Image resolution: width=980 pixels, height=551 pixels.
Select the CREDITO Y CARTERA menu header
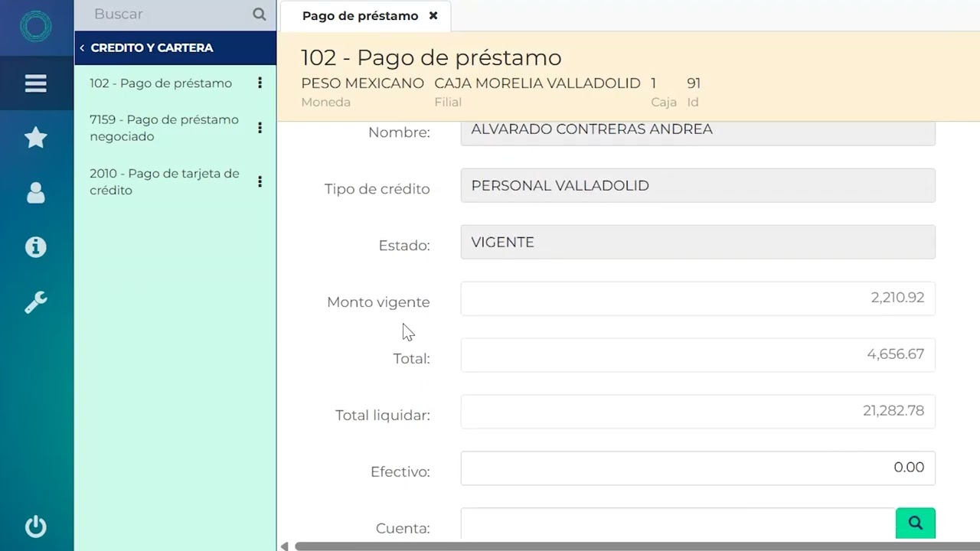pyautogui.click(x=153, y=47)
